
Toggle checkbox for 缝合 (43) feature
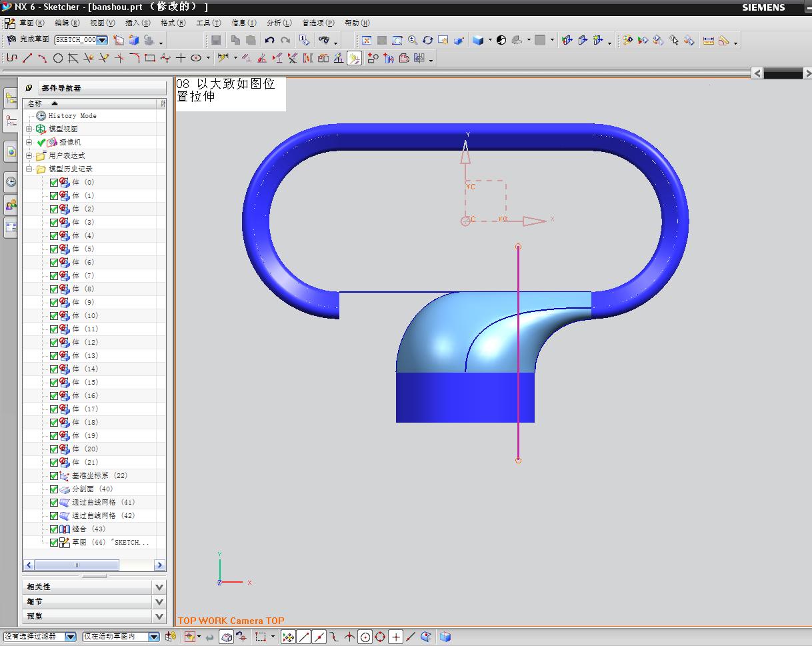click(54, 529)
